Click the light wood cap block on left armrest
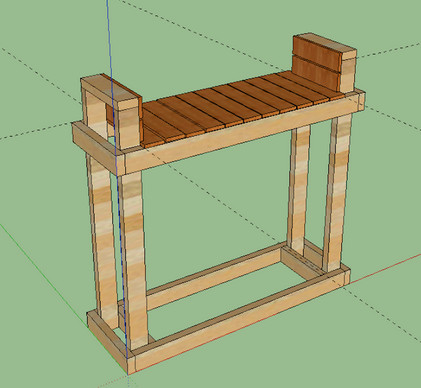This screenshot has height=388, width=421. pos(110,91)
